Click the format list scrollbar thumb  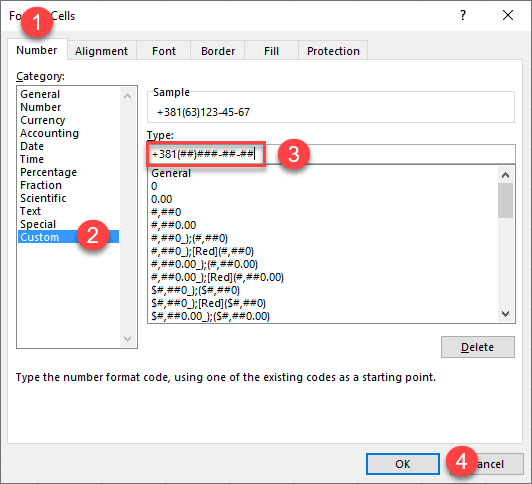click(506, 200)
